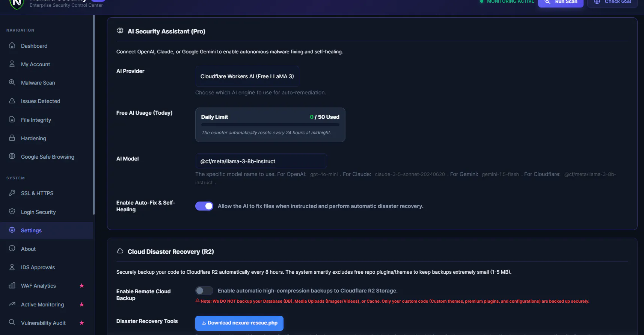The height and width of the screenshot is (335, 644).
Task: Click the star badge beside Vulnerability Audit
Action: (x=81, y=323)
